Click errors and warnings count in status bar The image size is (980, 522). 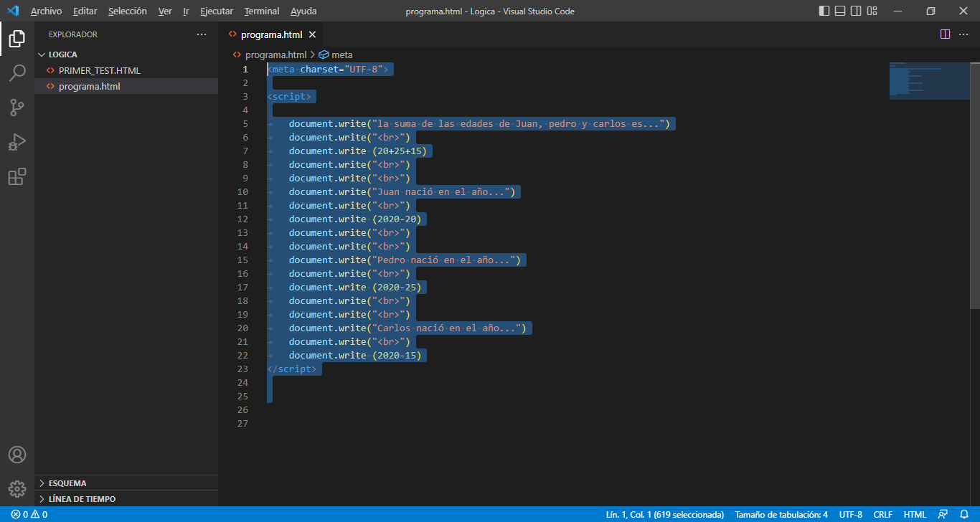pos(29,515)
